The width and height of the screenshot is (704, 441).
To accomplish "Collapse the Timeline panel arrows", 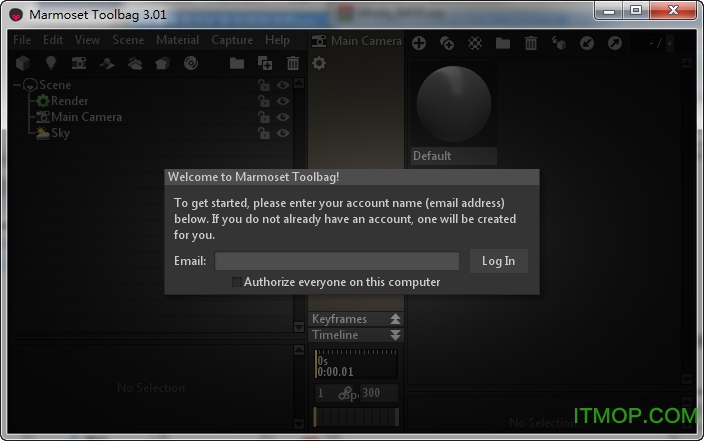I will point(395,335).
